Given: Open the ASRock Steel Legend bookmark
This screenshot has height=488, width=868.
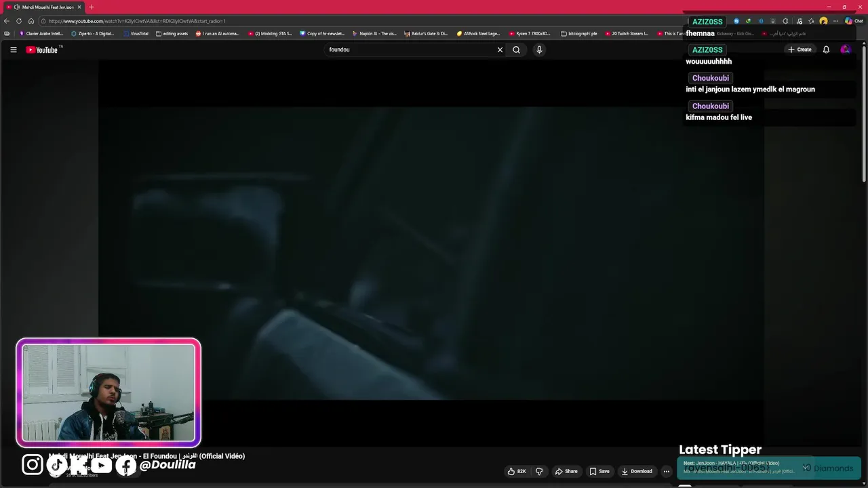Looking at the screenshot, I should (x=478, y=33).
